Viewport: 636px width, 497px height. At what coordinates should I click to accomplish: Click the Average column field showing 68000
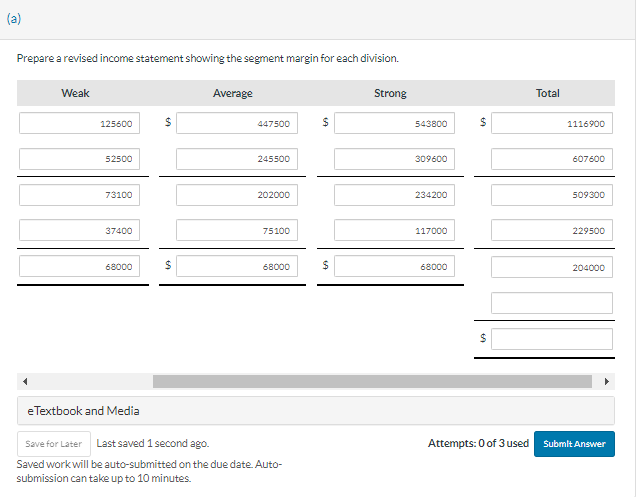pos(237,266)
